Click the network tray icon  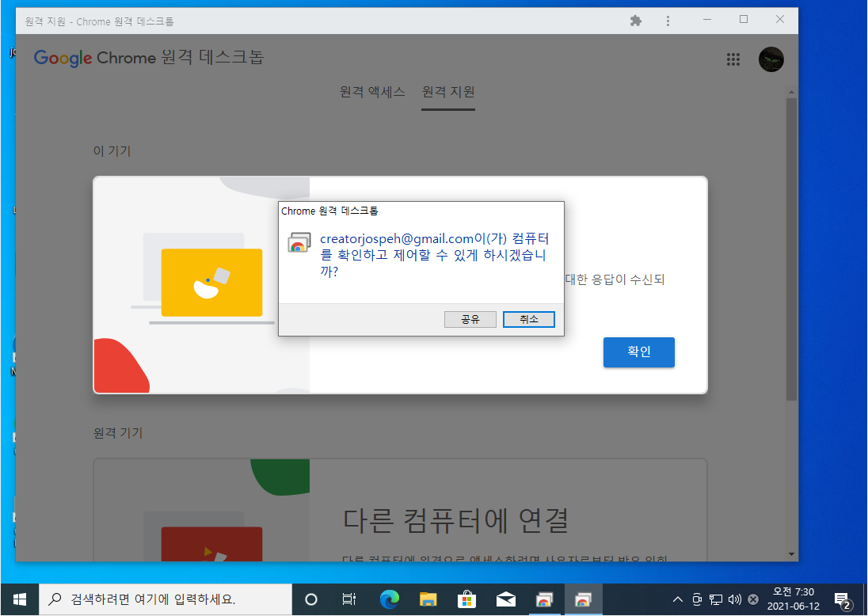[716, 599]
